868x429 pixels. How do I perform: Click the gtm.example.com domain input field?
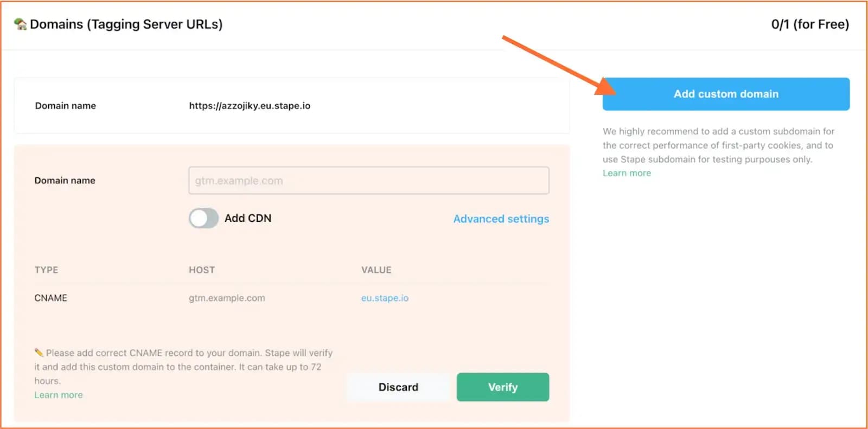point(368,180)
